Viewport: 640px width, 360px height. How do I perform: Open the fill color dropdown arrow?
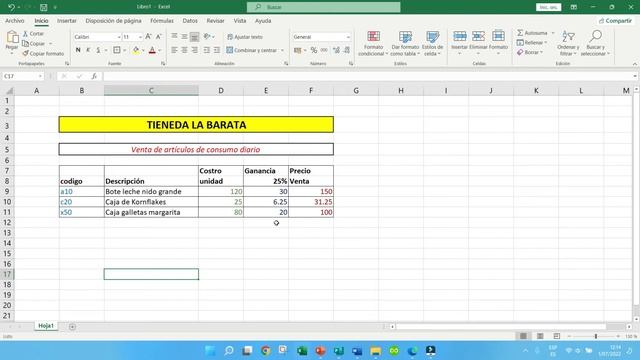coord(143,50)
